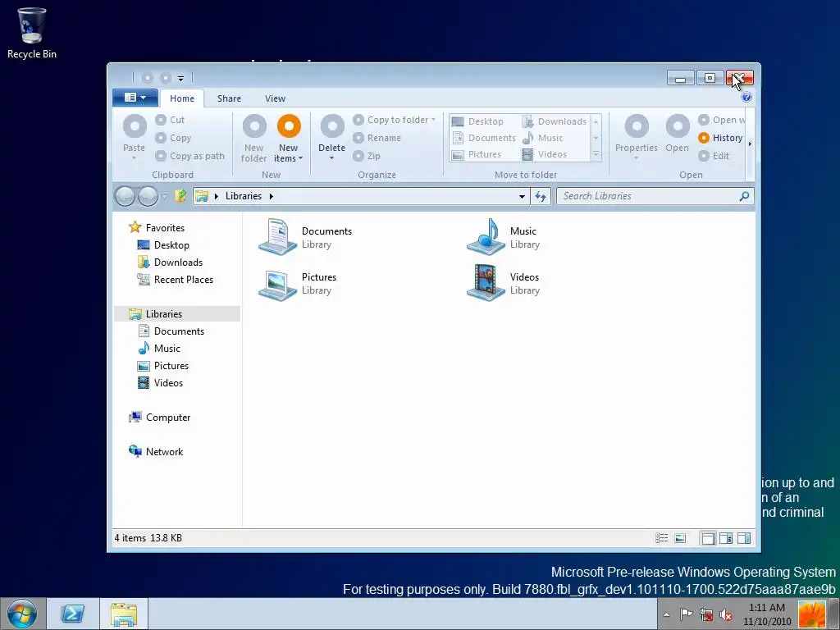Screen dimensions: 840x630
Task: Open the blue File menu button
Action: pyautogui.click(x=135, y=98)
